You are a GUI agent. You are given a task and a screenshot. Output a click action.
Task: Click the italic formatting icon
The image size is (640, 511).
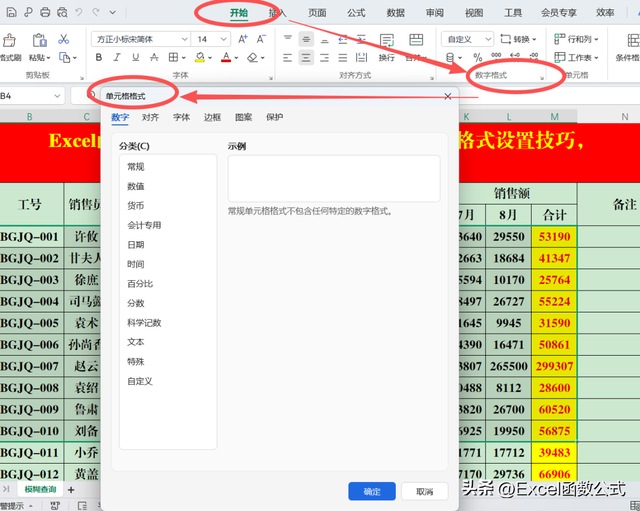coord(117,58)
